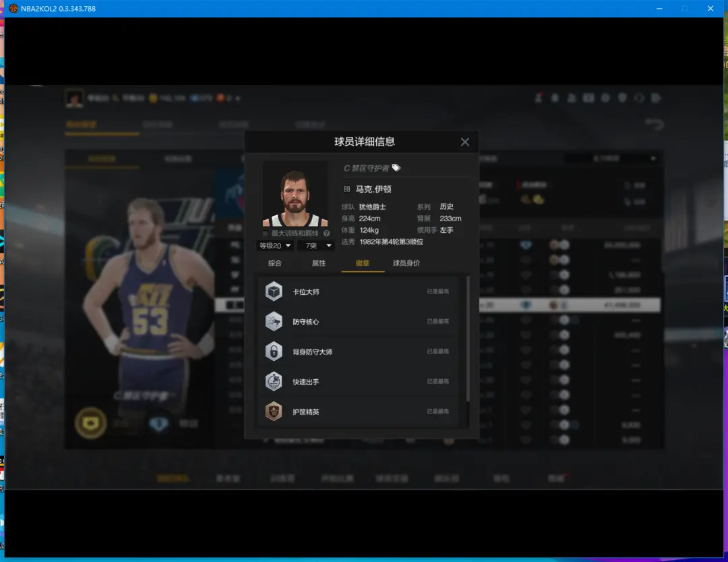
Task: Click 已是最高 status on 快速出手 row
Action: pos(438,381)
